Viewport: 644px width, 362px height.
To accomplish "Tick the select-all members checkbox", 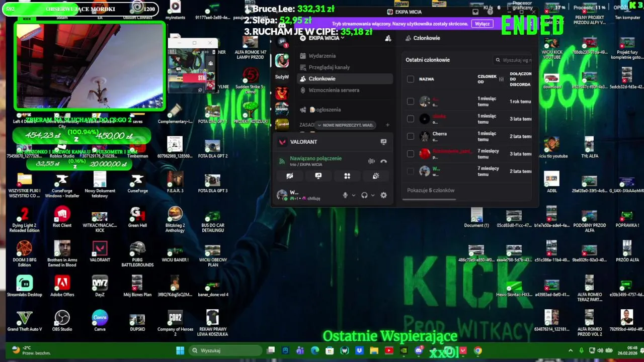I will (x=411, y=79).
